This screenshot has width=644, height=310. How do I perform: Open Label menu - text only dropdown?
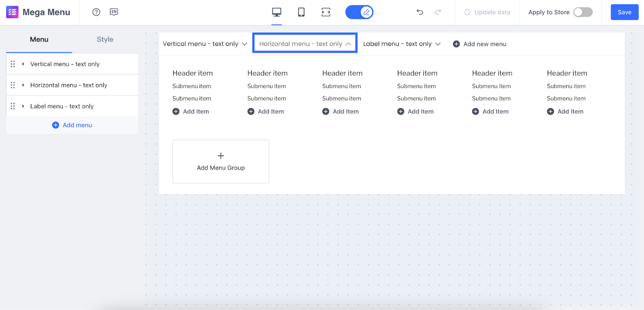(401, 44)
